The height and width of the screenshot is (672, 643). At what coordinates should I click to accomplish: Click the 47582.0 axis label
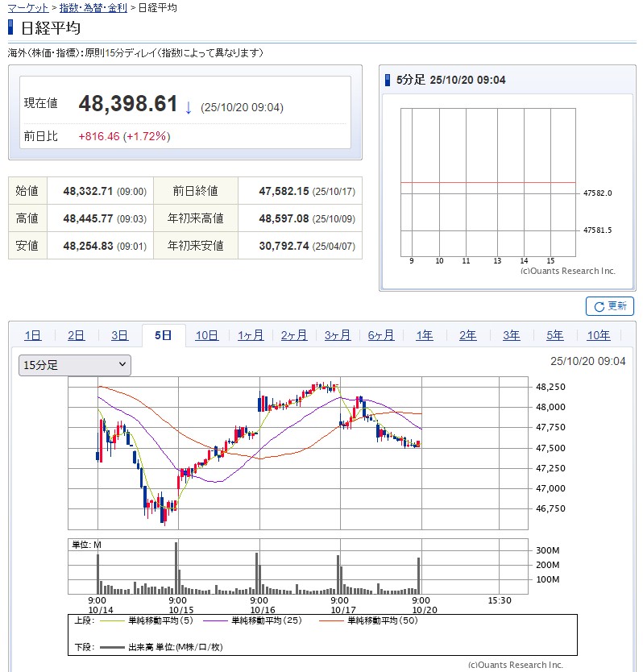[x=598, y=193]
